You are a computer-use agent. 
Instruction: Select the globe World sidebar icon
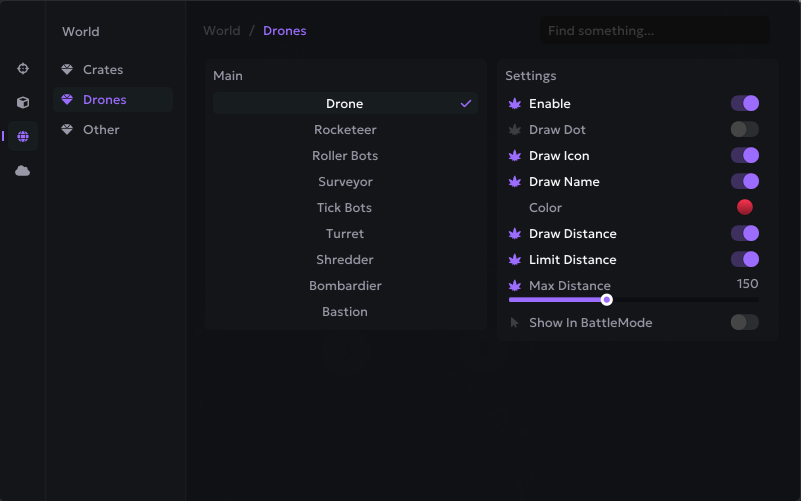(23, 136)
